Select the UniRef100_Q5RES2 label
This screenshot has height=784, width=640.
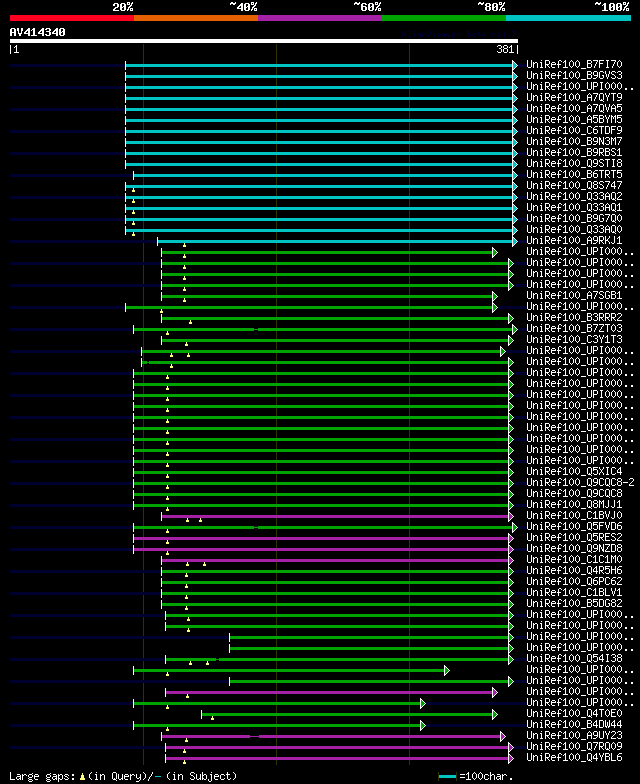pyautogui.click(x=574, y=538)
